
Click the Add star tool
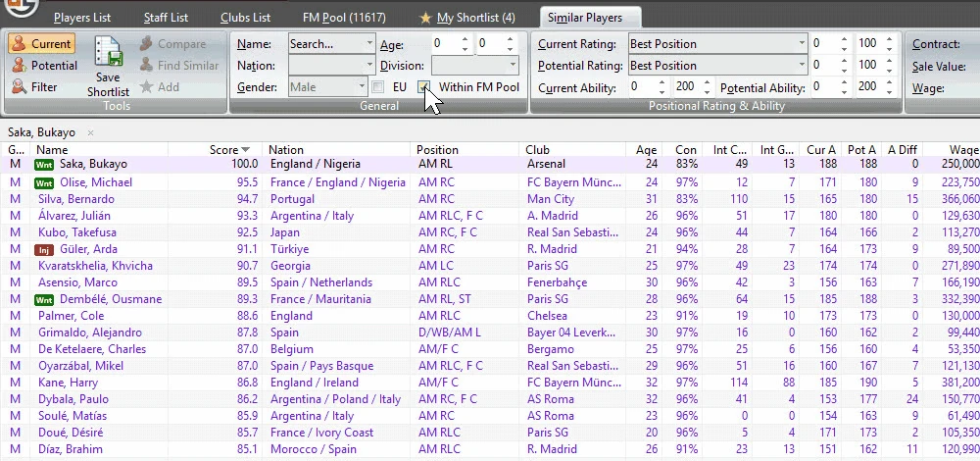click(x=160, y=87)
